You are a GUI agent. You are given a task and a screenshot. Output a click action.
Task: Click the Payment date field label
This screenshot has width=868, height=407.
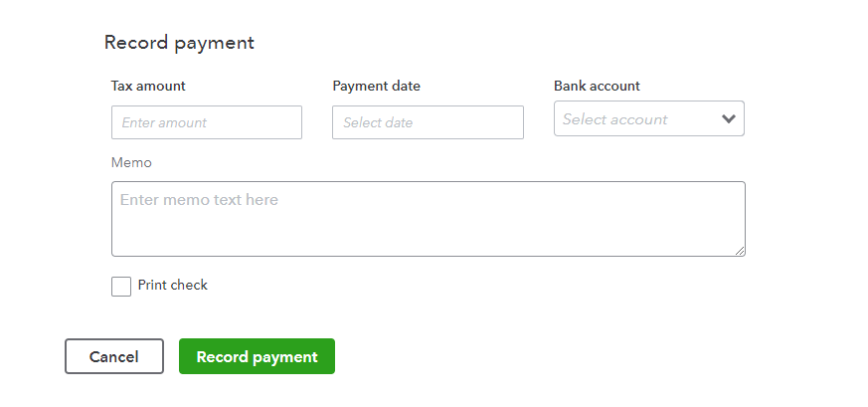(376, 86)
